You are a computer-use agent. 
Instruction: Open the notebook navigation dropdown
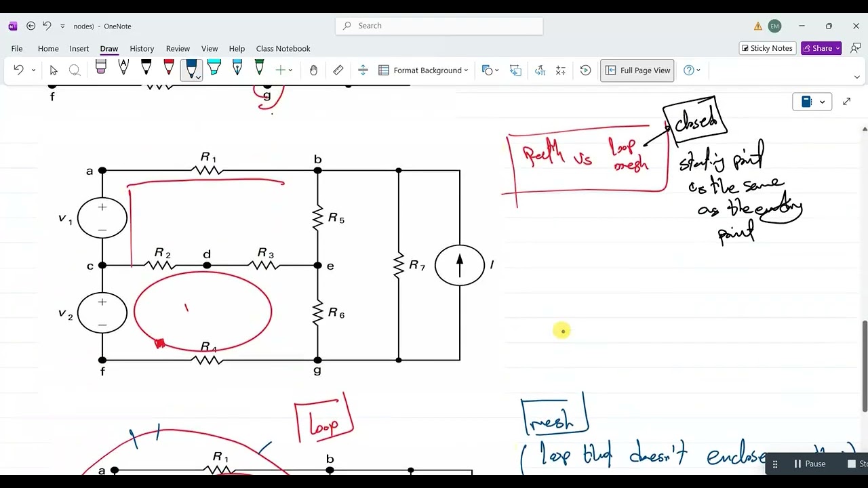pos(812,102)
